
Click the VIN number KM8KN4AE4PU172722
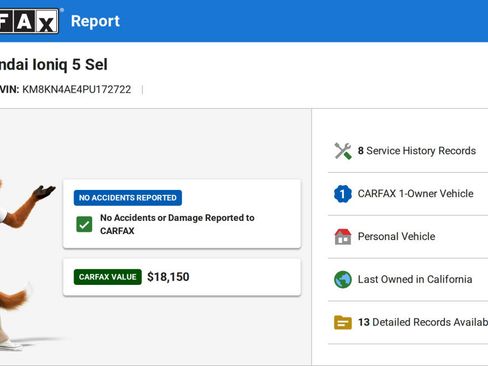click(76, 89)
